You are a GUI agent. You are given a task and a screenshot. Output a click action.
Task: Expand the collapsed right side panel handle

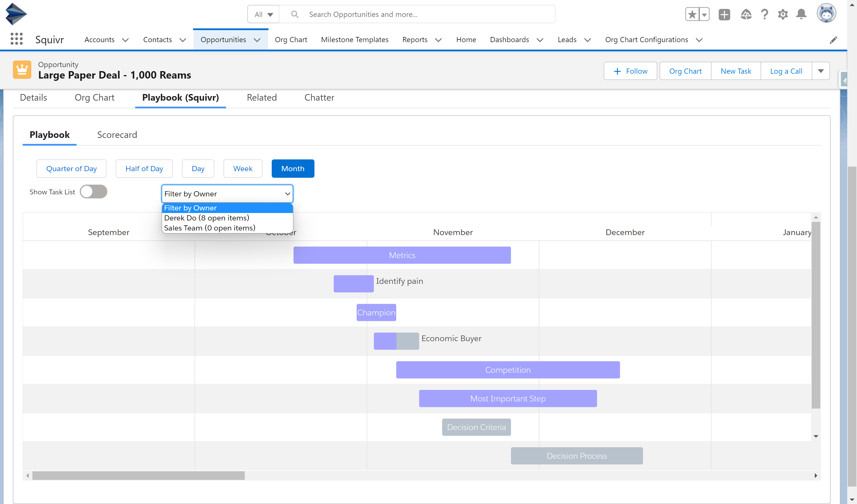tap(844, 80)
